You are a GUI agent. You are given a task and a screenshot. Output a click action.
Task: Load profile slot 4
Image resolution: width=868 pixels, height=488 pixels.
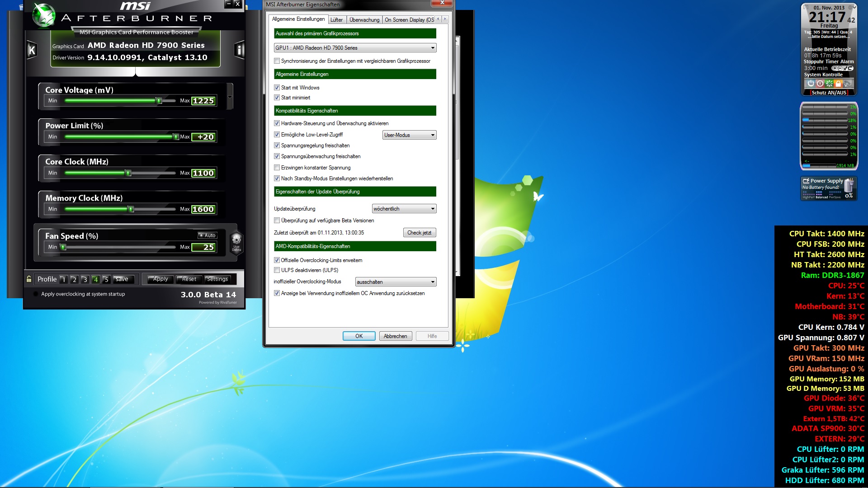pyautogui.click(x=95, y=280)
